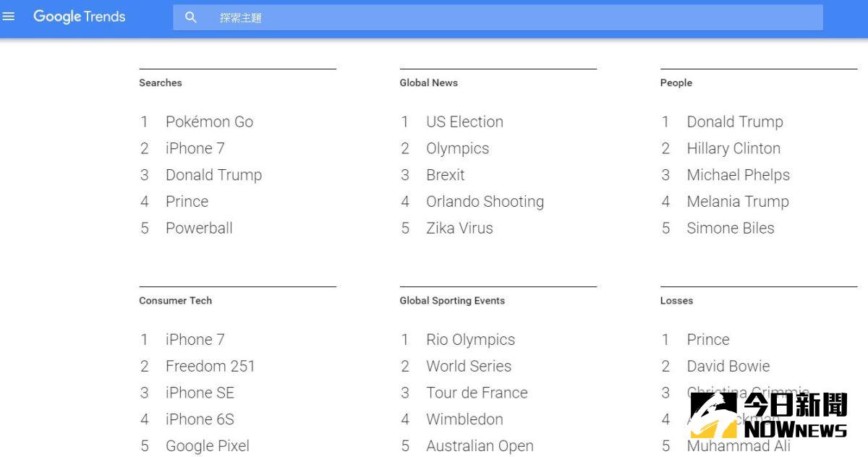Open Michael Phelps in People list
This screenshot has width=868, height=457.
[738, 175]
